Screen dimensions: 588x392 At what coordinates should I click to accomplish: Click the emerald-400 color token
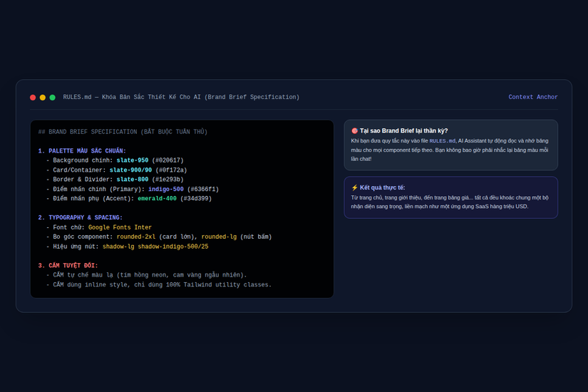(x=157, y=199)
